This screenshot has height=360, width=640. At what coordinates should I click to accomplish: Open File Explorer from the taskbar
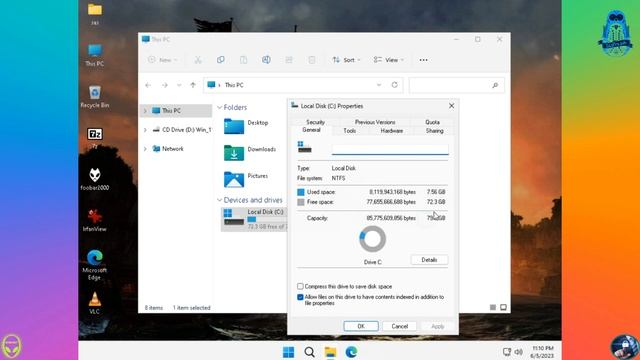point(330,352)
